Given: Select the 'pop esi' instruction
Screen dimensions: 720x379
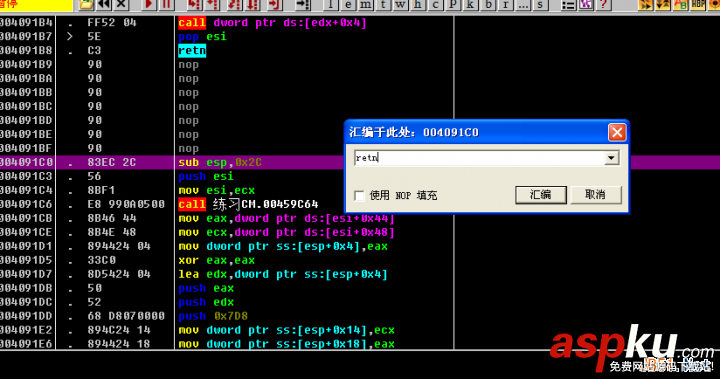Looking at the screenshot, I should click(202, 36).
